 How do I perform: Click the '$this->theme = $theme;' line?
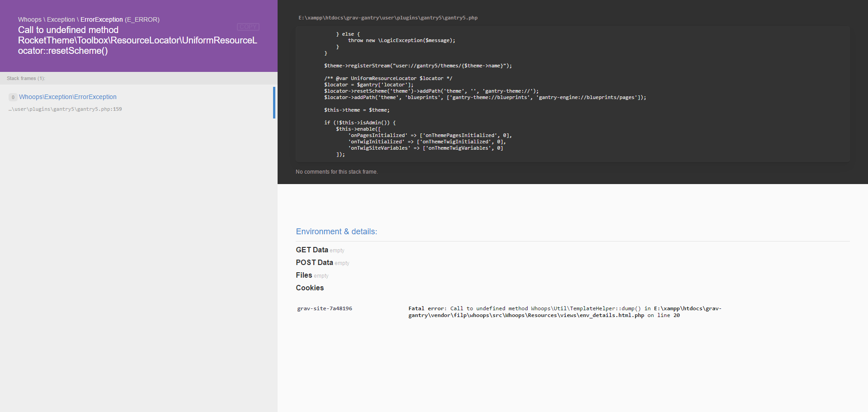[357, 110]
